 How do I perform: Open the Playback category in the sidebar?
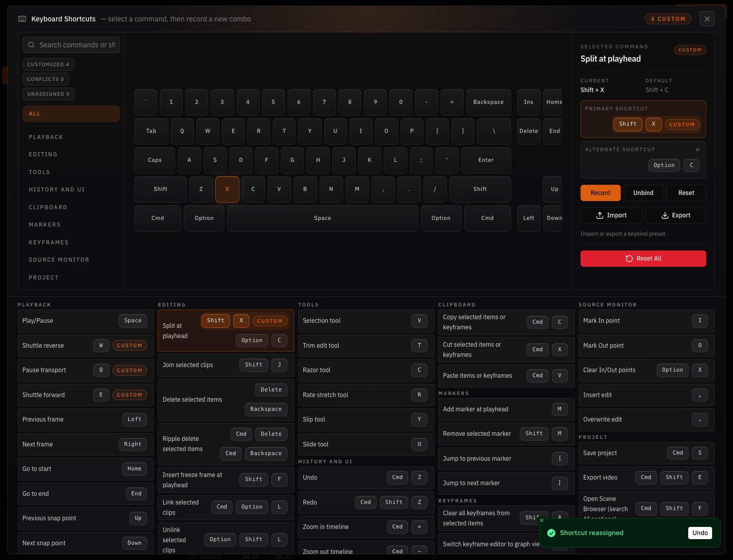tap(71, 137)
